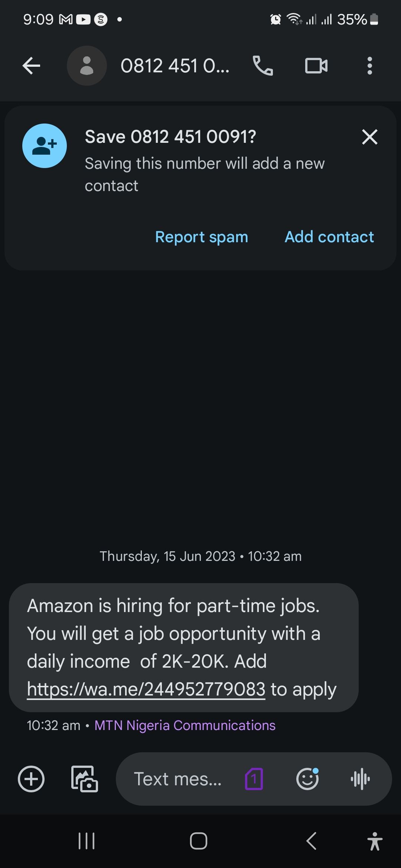
Task: Tap the contact number title 0812 451
Action: click(175, 66)
